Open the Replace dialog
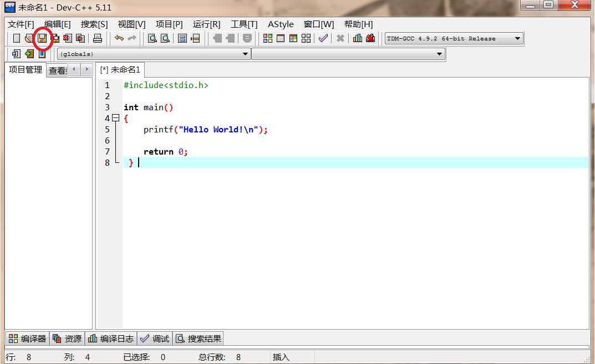Image resolution: width=595 pixels, height=364 pixels. [165, 38]
